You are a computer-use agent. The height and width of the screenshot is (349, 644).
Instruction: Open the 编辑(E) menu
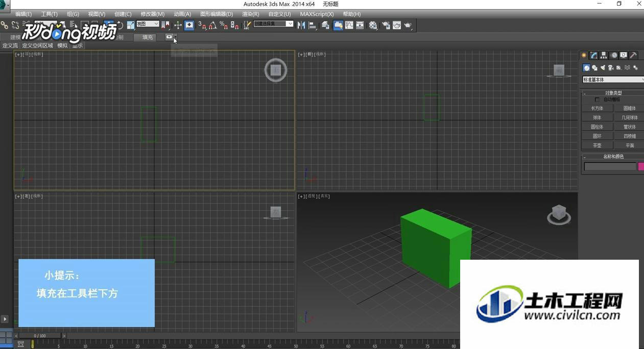coord(23,14)
